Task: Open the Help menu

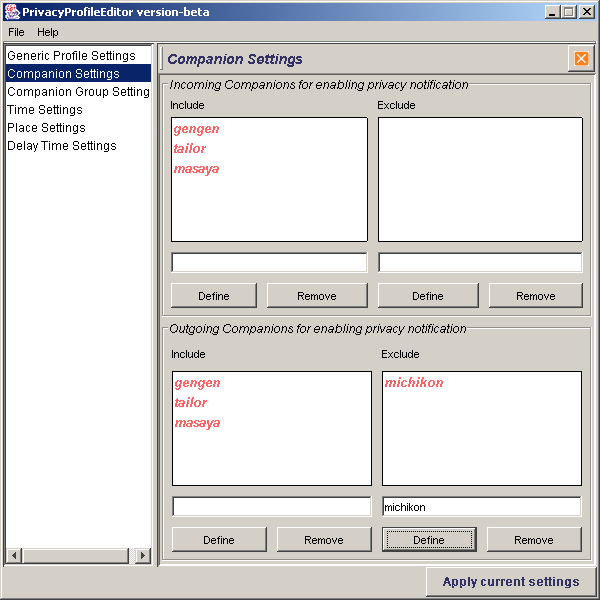Action: pos(48,32)
